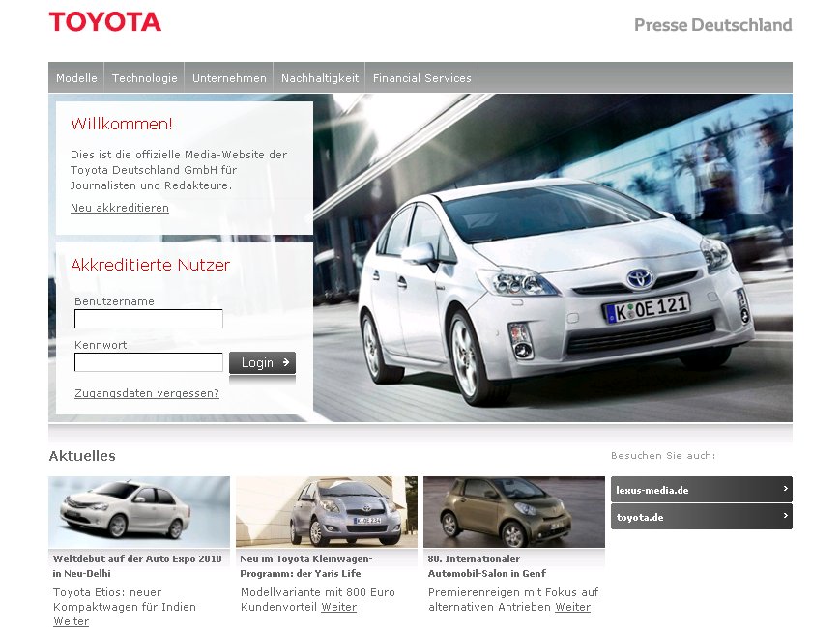Click the Willkommen! heading
This screenshot has height=627, width=840.
click(122, 124)
